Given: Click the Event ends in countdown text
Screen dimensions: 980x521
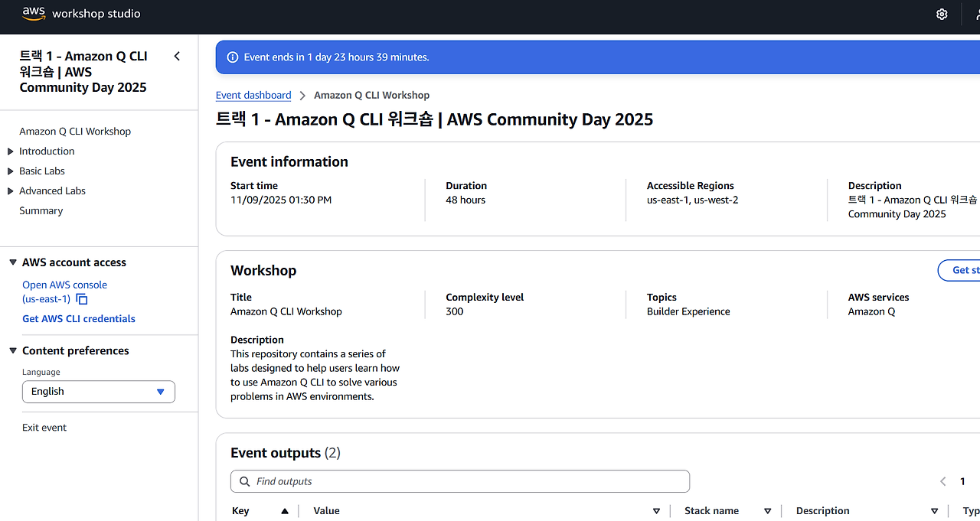Looking at the screenshot, I should point(337,57).
